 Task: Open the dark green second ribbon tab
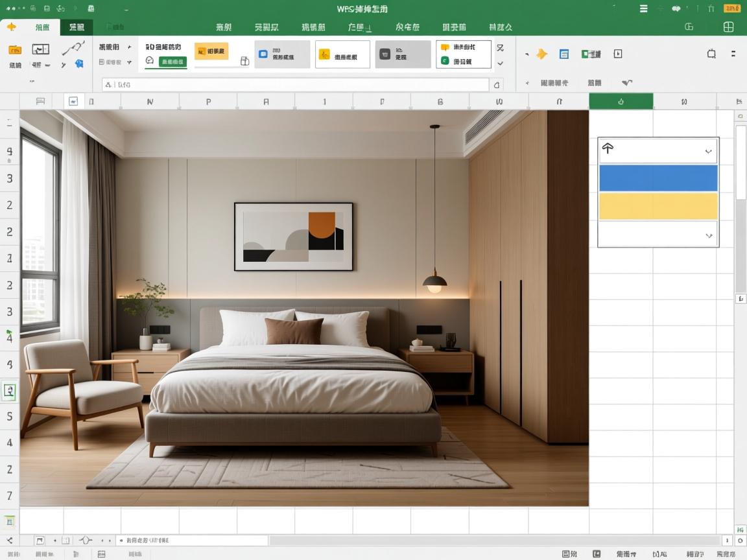(x=77, y=27)
